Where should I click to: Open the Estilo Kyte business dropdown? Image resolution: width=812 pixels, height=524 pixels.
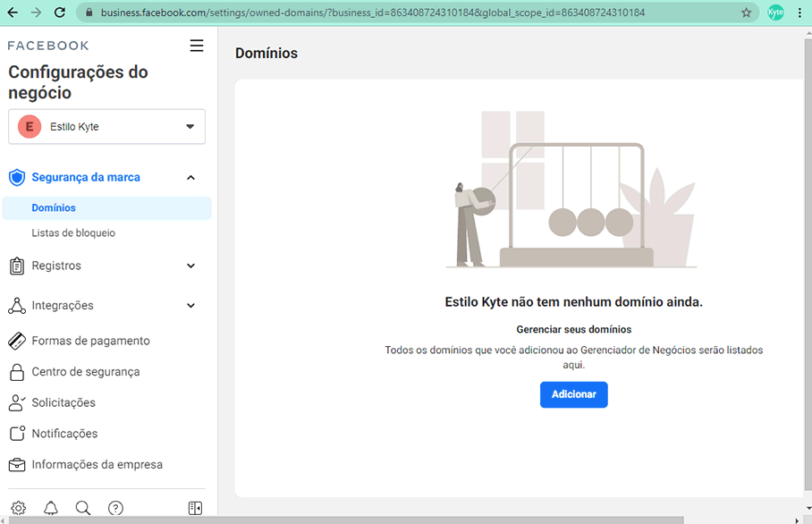click(106, 126)
